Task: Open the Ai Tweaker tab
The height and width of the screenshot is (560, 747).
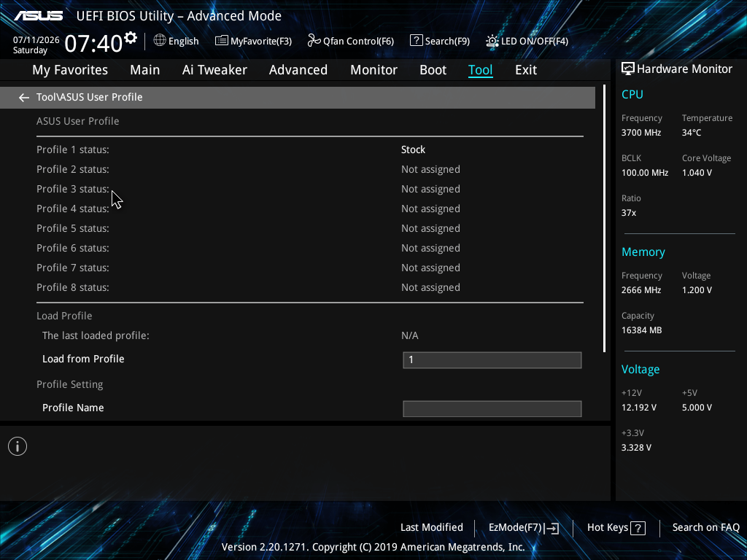Action: (x=214, y=70)
